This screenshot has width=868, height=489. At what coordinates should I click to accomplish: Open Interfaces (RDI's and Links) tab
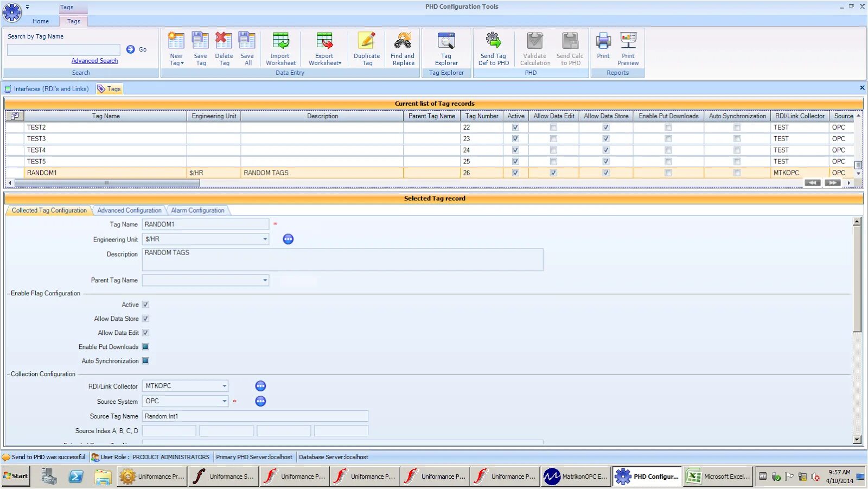tap(48, 89)
